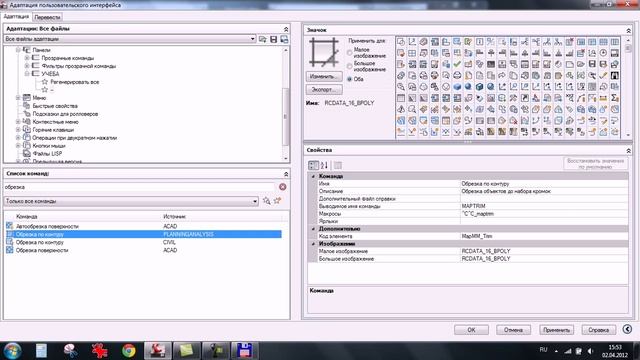This screenshot has width=640, height=360.
Task: Select the teal 3D cube icon in grid
Action: 479,87
